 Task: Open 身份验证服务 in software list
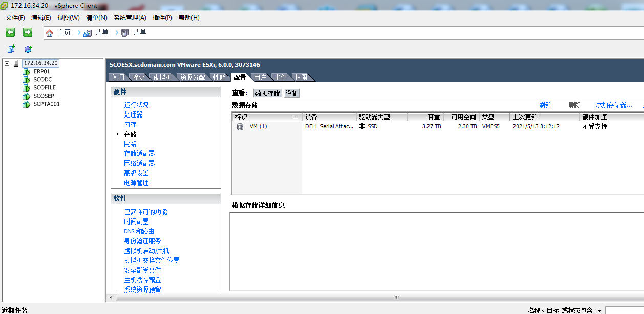(x=142, y=241)
